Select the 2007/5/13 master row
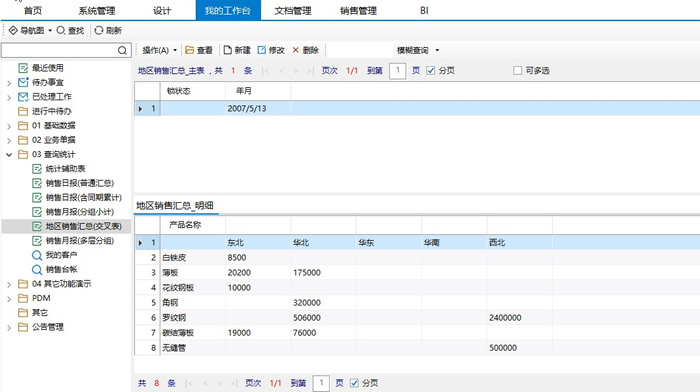 (x=417, y=108)
